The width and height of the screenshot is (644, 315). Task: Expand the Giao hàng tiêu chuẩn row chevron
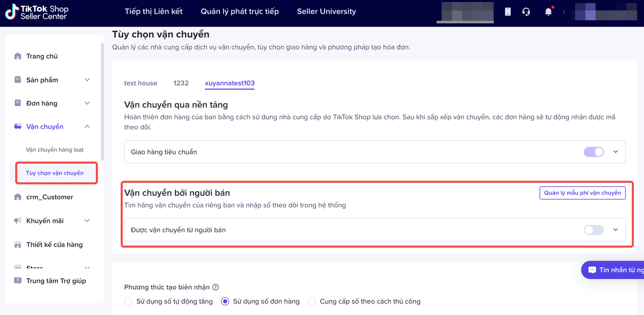pos(615,152)
